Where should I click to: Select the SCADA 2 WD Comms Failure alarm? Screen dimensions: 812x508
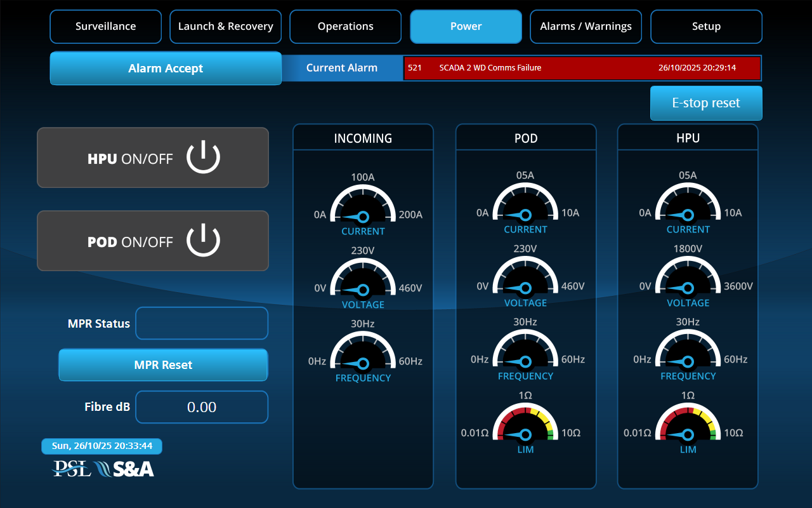[x=582, y=68]
